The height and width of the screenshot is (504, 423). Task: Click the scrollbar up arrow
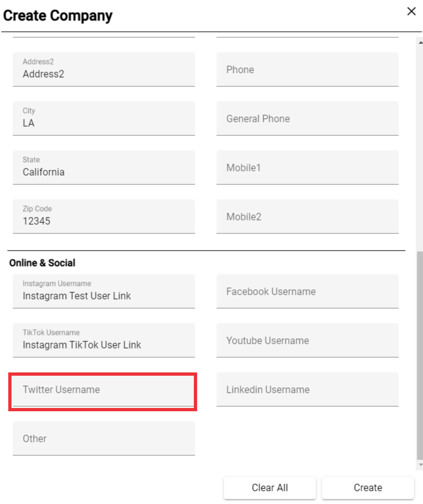[420, 43]
